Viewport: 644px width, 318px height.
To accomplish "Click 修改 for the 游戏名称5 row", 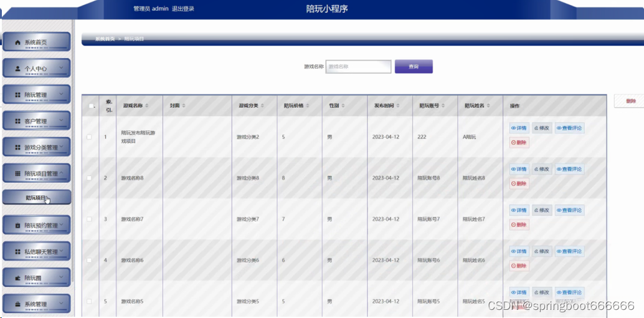I will 542,292.
